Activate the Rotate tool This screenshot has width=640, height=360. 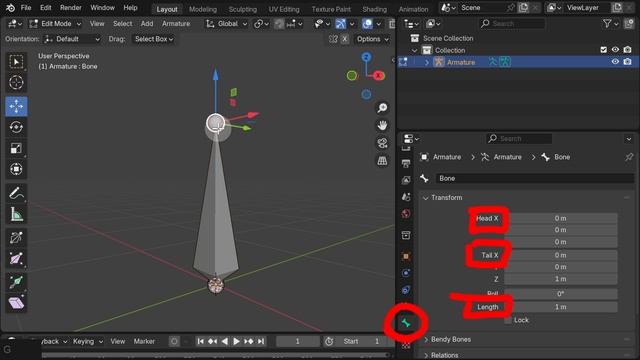point(16,127)
